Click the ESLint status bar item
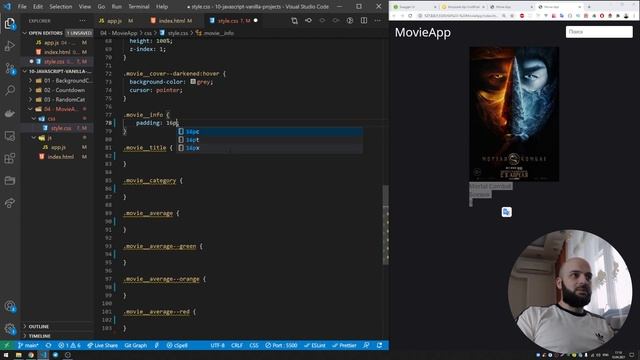640x360 pixels. [315, 345]
